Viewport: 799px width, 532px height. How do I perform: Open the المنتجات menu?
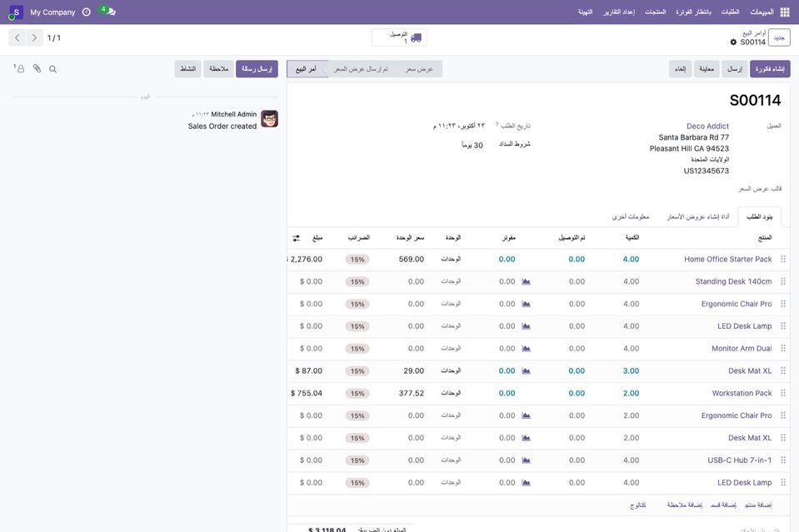[x=656, y=12]
